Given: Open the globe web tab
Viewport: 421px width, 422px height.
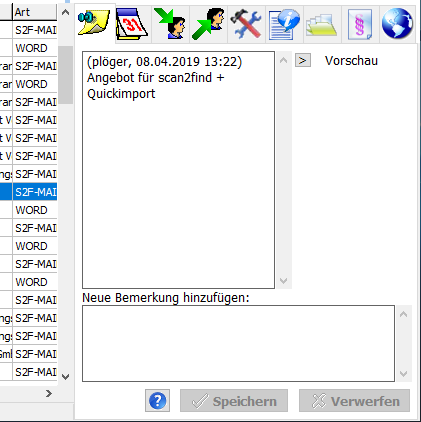Looking at the screenshot, I should point(397,24).
